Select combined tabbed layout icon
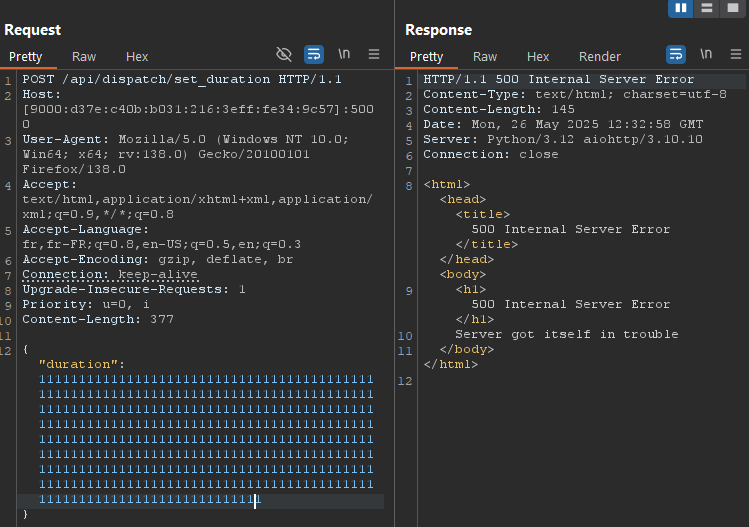The image size is (749, 527). coord(732,8)
